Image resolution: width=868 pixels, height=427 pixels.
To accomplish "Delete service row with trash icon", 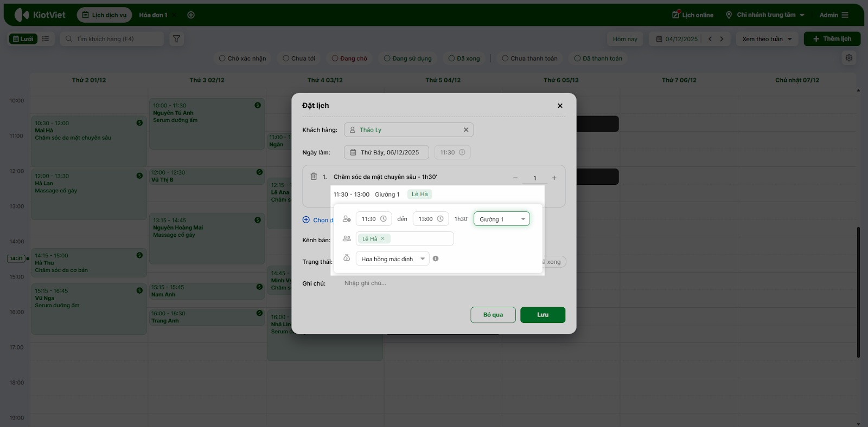I will pyautogui.click(x=314, y=176).
